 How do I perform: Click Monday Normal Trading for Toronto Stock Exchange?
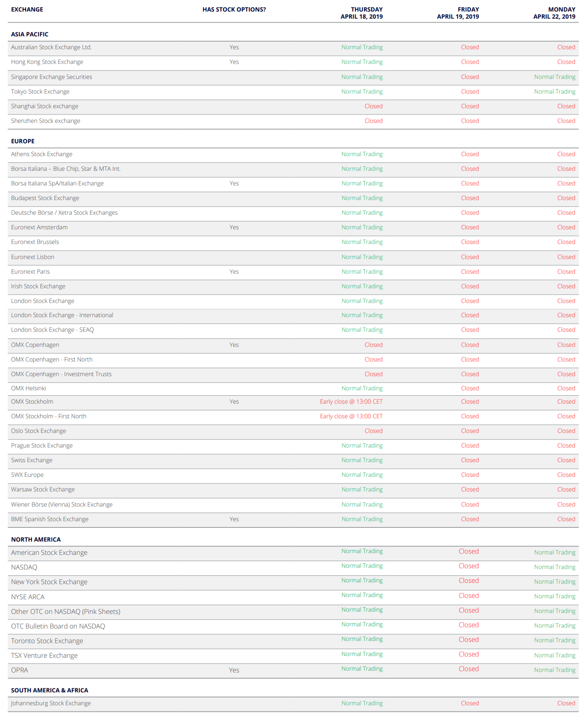(x=555, y=640)
